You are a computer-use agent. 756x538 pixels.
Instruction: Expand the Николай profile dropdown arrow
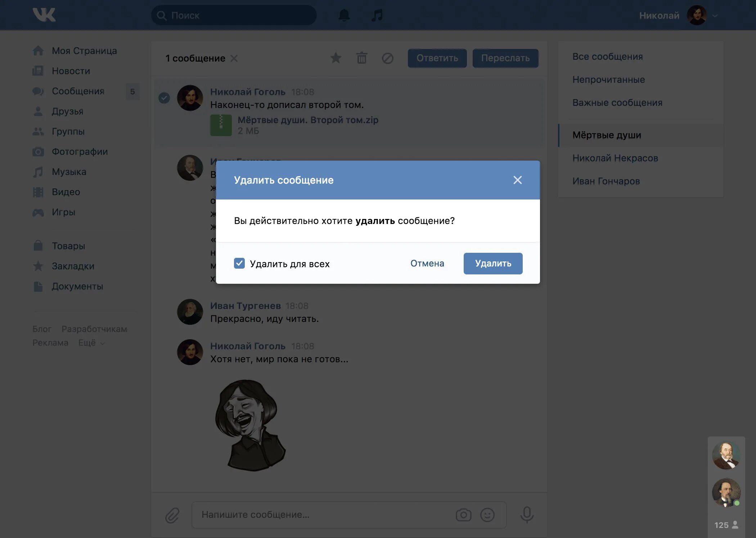[x=715, y=16]
